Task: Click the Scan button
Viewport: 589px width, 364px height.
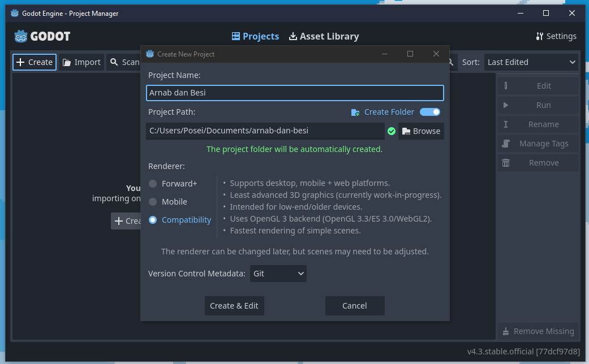Action: (x=123, y=62)
